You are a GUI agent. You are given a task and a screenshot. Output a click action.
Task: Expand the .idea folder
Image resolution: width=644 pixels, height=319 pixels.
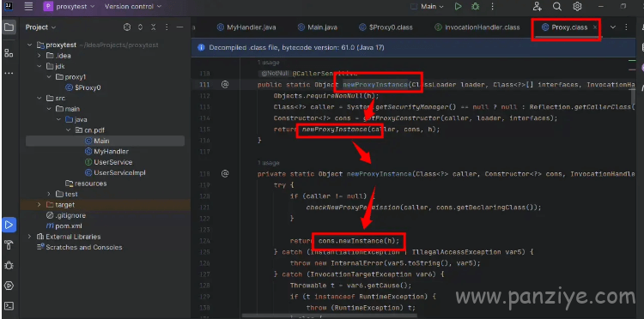pos(39,56)
